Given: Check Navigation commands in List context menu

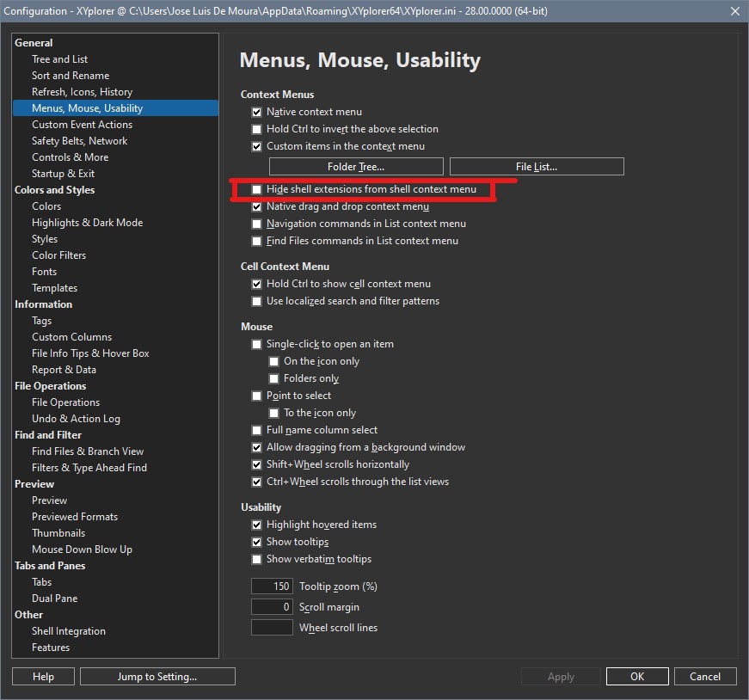Looking at the screenshot, I should (256, 224).
